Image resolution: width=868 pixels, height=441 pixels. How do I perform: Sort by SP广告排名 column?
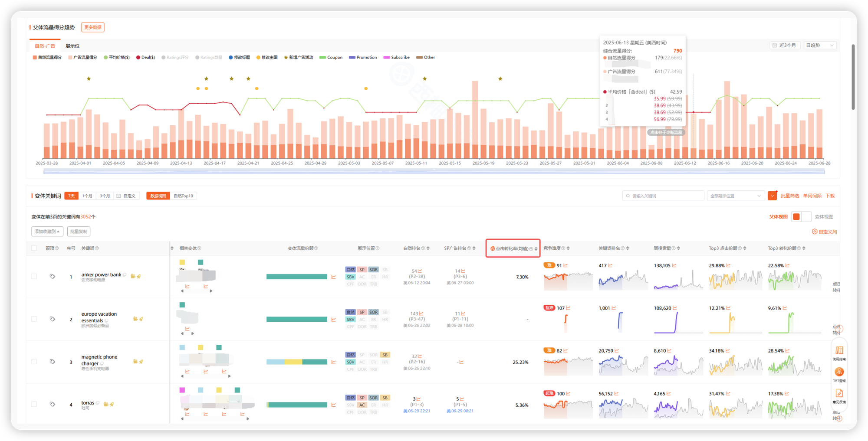coord(474,248)
